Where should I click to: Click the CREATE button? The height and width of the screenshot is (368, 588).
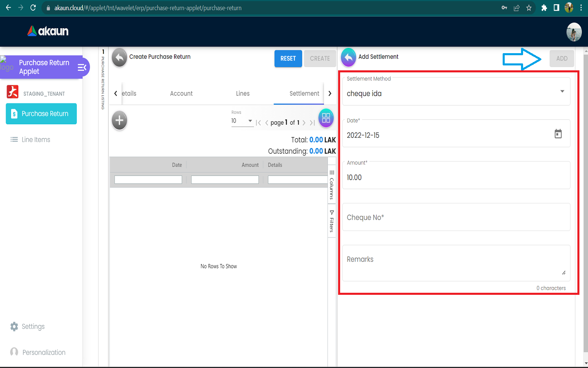pyautogui.click(x=320, y=58)
